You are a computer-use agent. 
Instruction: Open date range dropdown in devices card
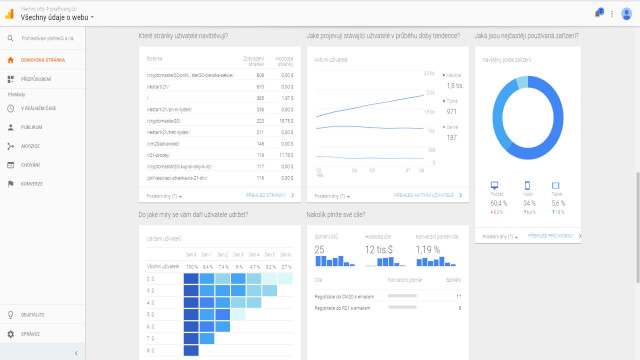click(500, 237)
